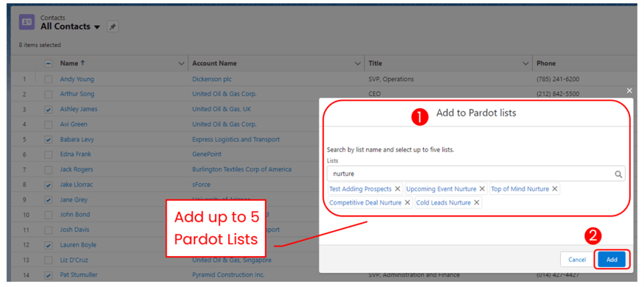Open Express Logistics and Transport account

[236, 139]
